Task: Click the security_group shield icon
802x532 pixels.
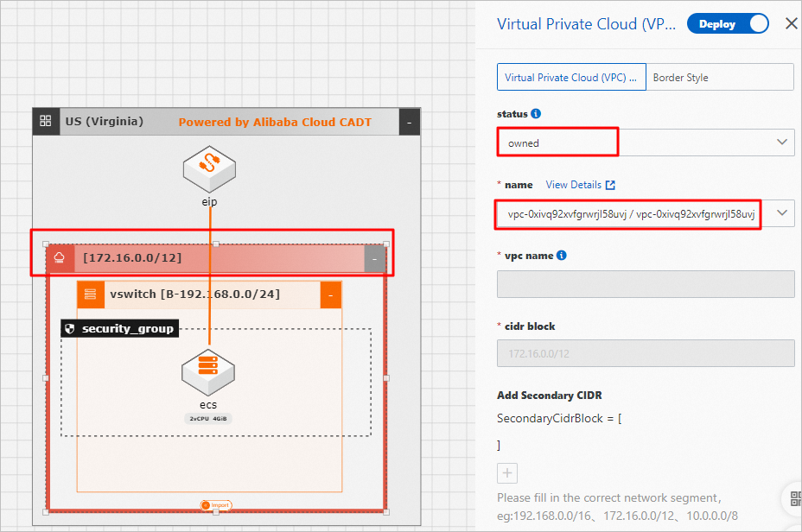Action: 70,328
